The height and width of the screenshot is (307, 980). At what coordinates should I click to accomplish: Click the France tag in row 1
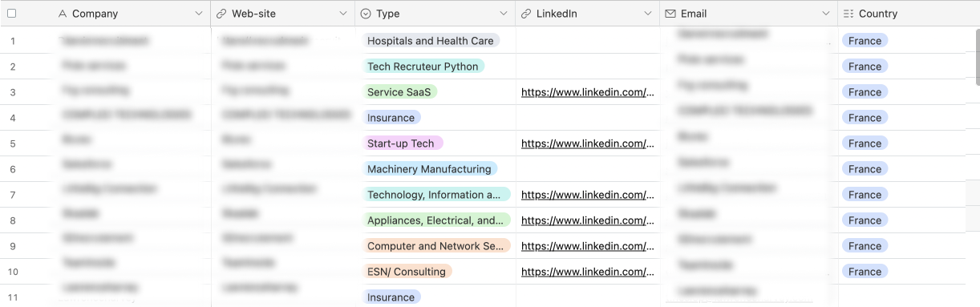tap(865, 41)
